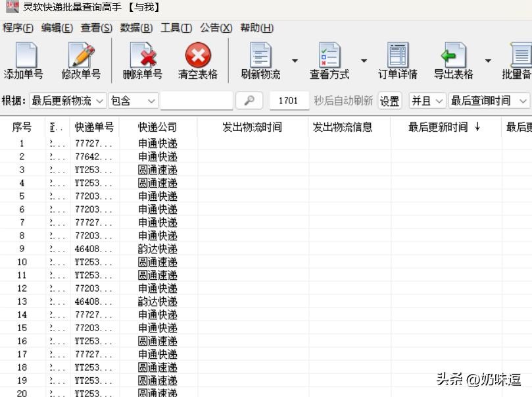Click the 设置 auto-refresh settings button
532x397 pixels.
point(389,101)
